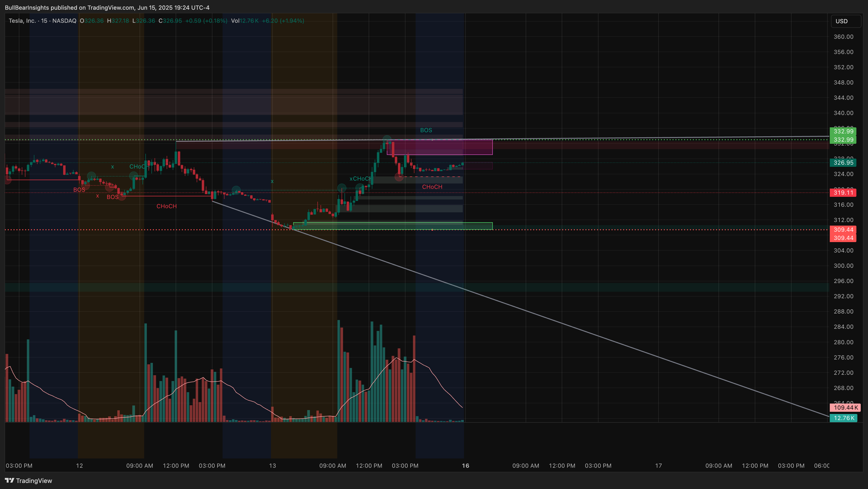This screenshot has width=868, height=489.
Task: Click the xCHoCH structure label
Action: click(360, 178)
